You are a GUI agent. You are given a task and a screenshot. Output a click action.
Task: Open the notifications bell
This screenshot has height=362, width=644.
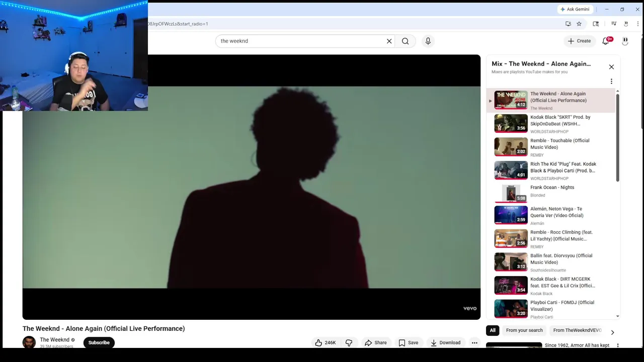(606, 41)
